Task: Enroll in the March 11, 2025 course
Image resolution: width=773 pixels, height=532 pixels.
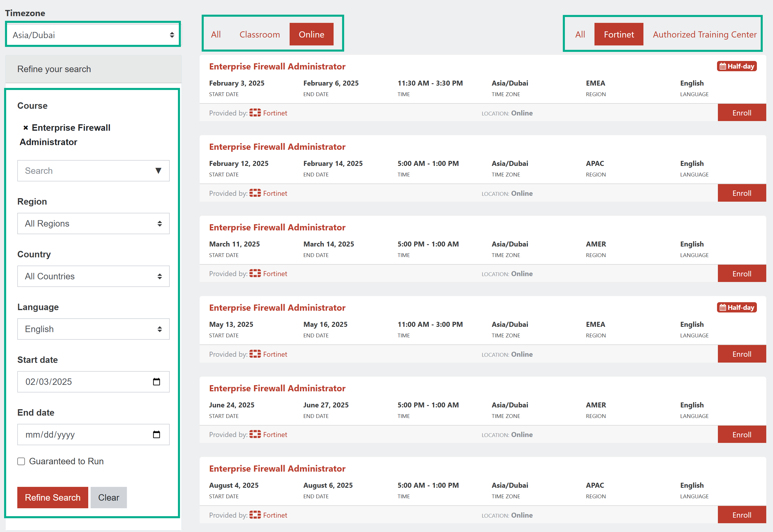Action: pyautogui.click(x=741, y=274)
